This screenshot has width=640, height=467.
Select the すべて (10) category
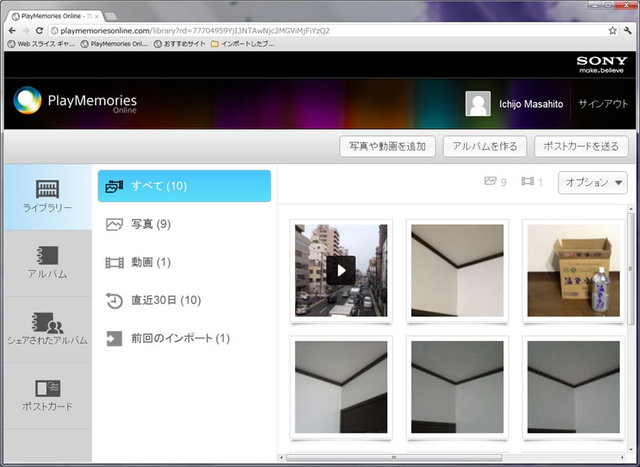[184, 186]
